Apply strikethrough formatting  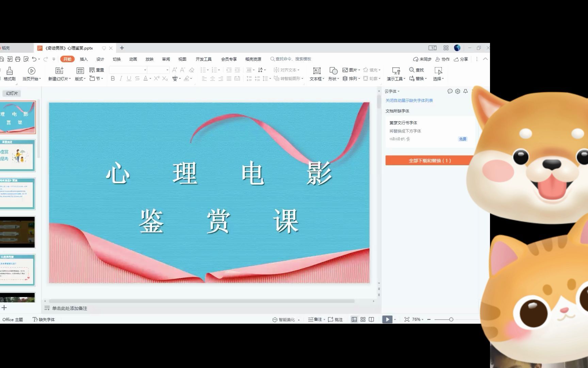click(x=137, y=78)
